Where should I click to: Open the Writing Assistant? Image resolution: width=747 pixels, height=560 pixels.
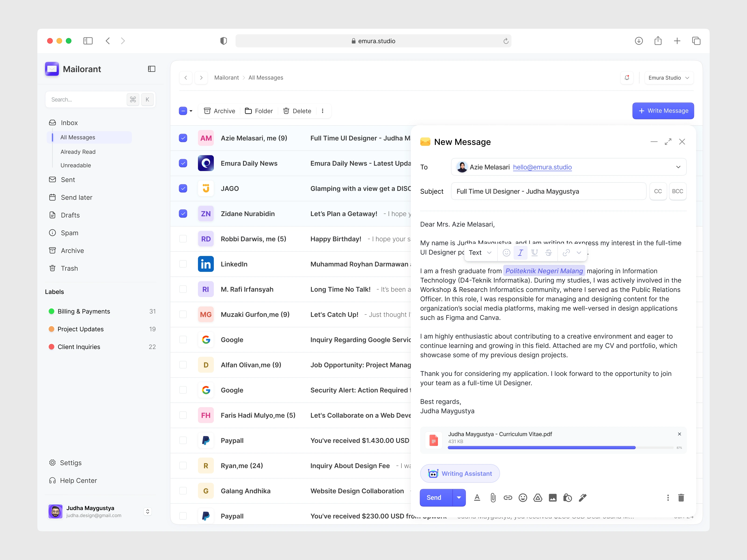(460, 473)
